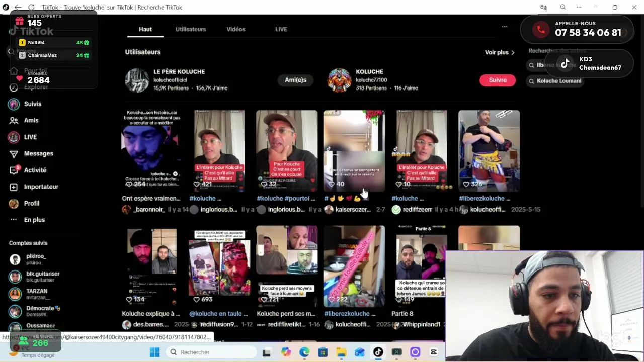The width and height of the screenshot is (644, 362).
Task: Switch to the Haut results tab
Action: coord(145,29)
